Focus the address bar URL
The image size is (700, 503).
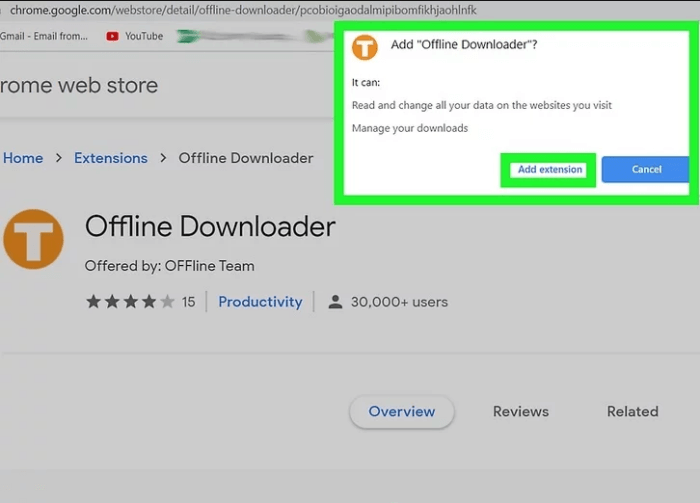point(243,10)
